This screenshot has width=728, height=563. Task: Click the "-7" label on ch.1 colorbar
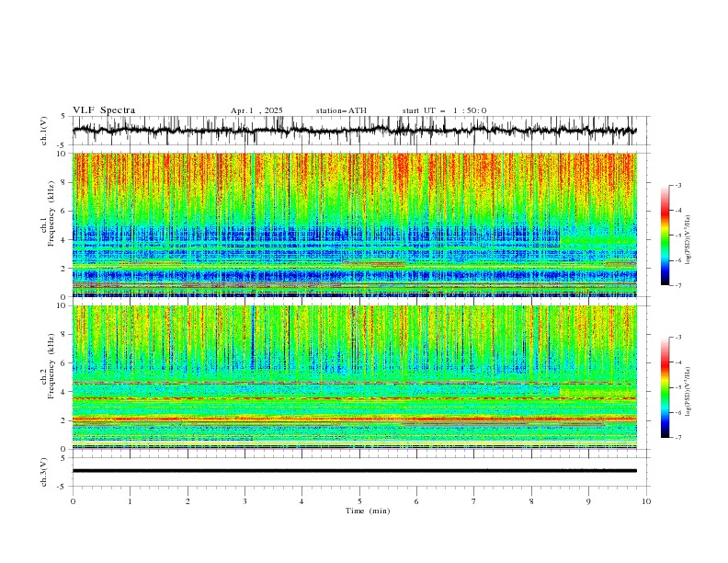678,285
